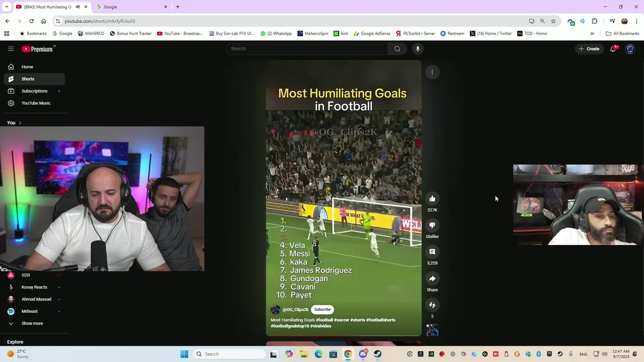Switch to the Google browser tab

coord(132,7)
